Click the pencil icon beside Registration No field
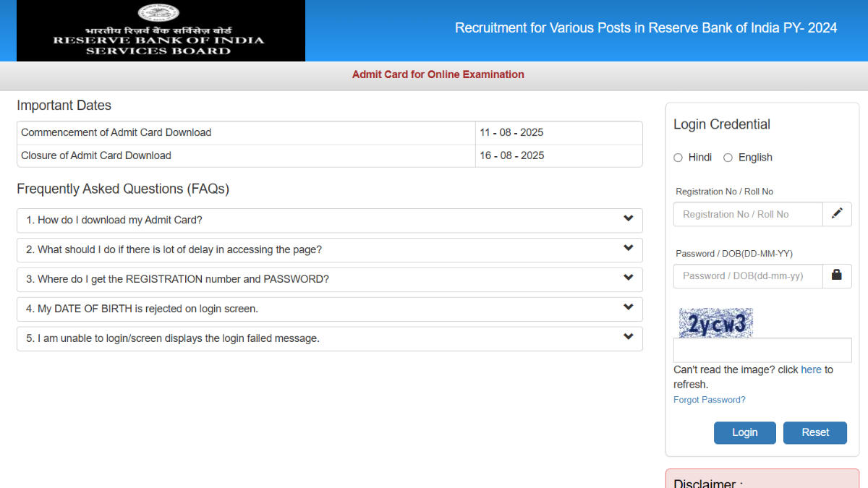Screen dimensions: 868x488 point(837,214)
